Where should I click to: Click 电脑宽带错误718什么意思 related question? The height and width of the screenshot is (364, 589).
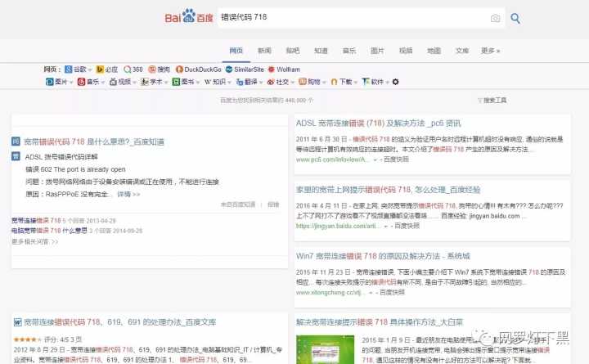point(49,231)
